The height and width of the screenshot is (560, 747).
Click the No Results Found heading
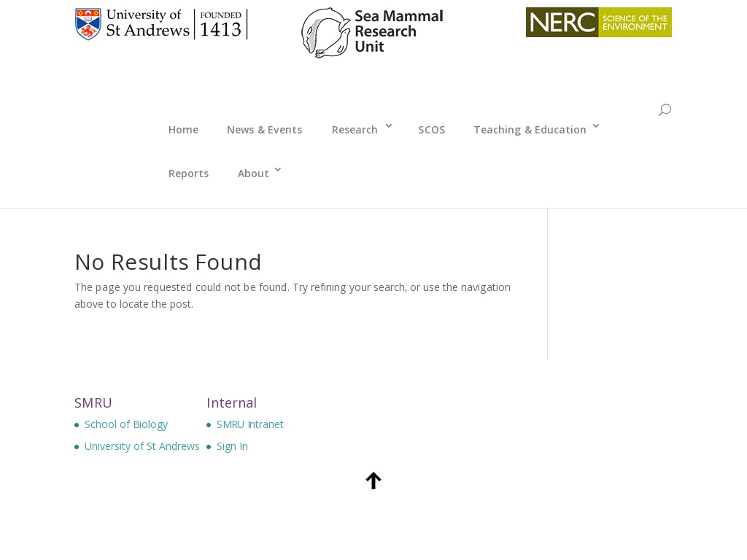(168, 262)
